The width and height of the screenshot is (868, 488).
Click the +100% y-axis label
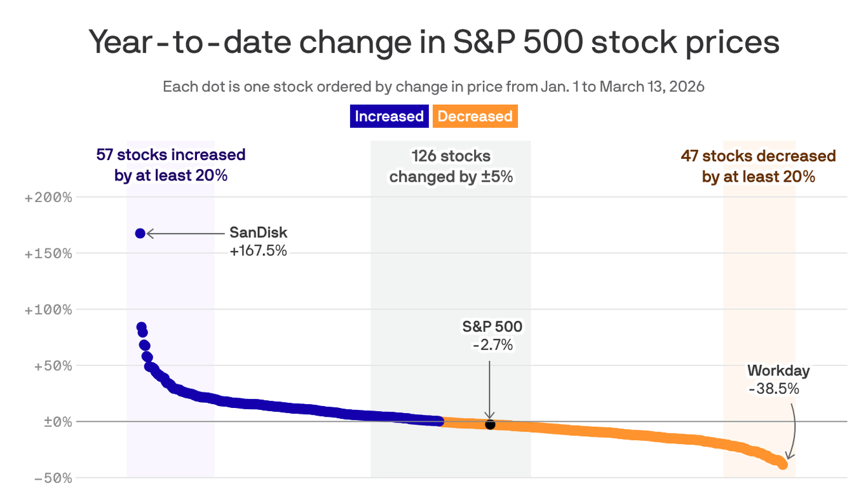[x=48, y=309]
